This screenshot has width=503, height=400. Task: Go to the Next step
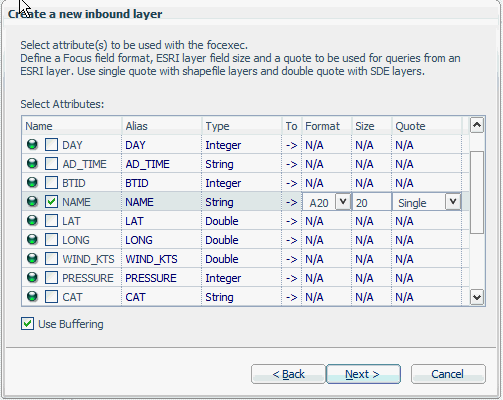pyautogui.click(x=363, y=374)
